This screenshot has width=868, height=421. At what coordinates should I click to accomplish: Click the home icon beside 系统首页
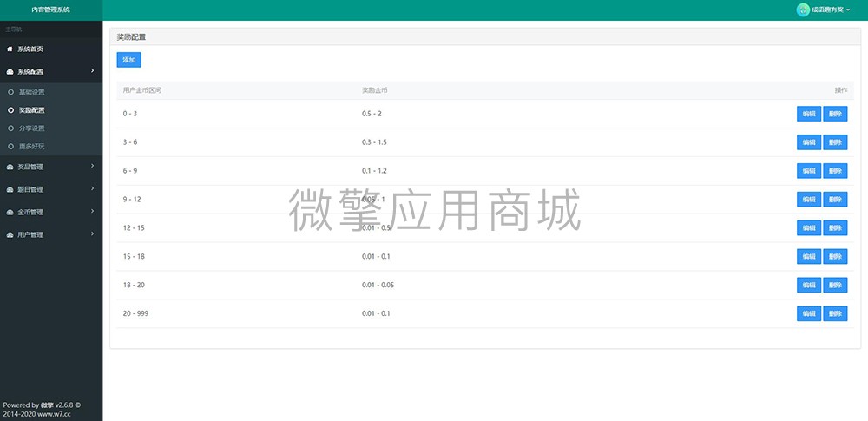[10, 49]
